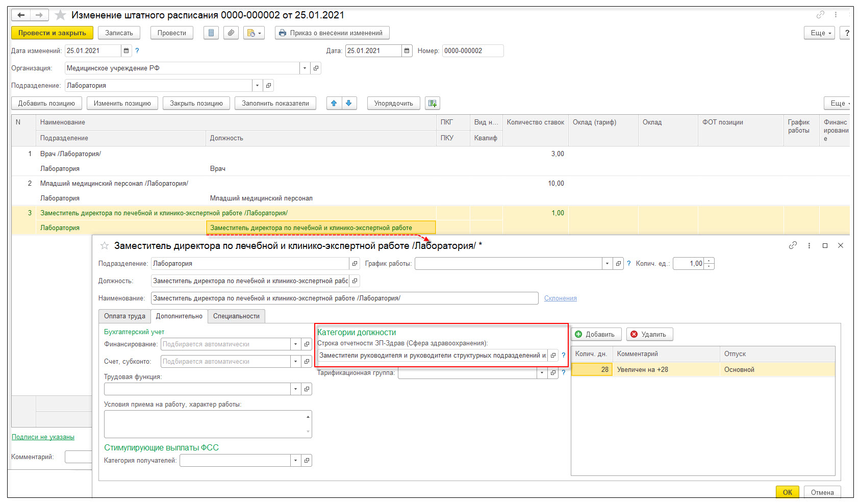The width and height of the screenshot is (860, 504).
Task: Remove the vacation row with Удалить
Action: point(649,334)
